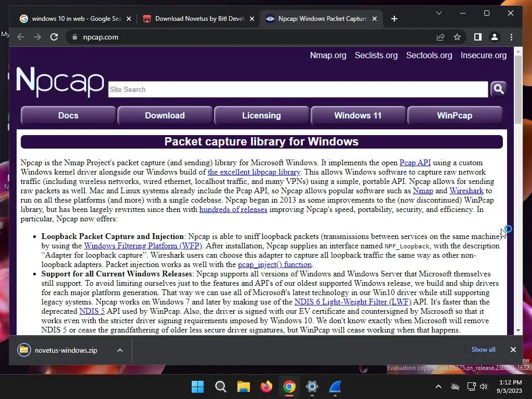This screenshot has width=532, height=399.
Task: Go back with the browser back arrow
Action: [x=21, y=37]
